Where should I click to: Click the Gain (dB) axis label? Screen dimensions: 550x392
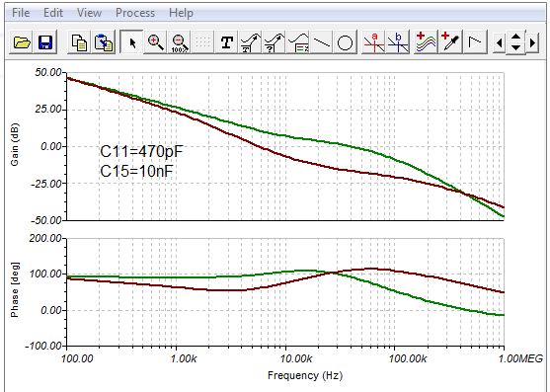coord(15,144)
